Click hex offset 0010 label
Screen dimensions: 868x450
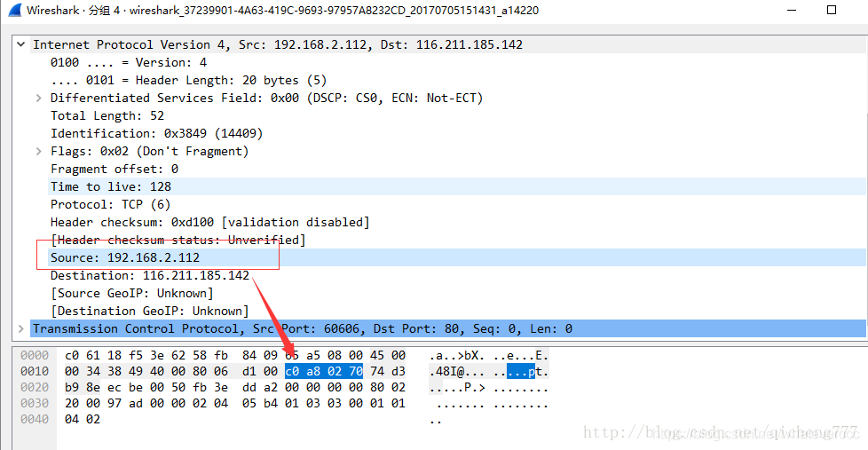pyautogui.click(x=35, y=371)
